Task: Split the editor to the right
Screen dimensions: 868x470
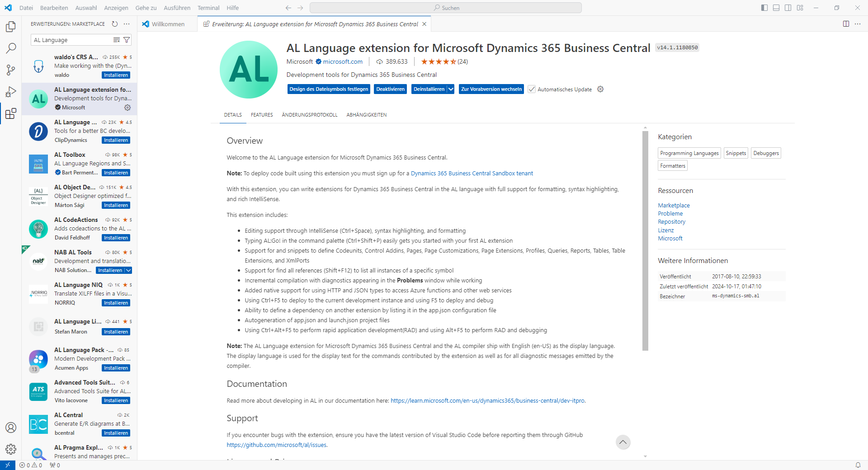Action: click(x=846, y=24)
